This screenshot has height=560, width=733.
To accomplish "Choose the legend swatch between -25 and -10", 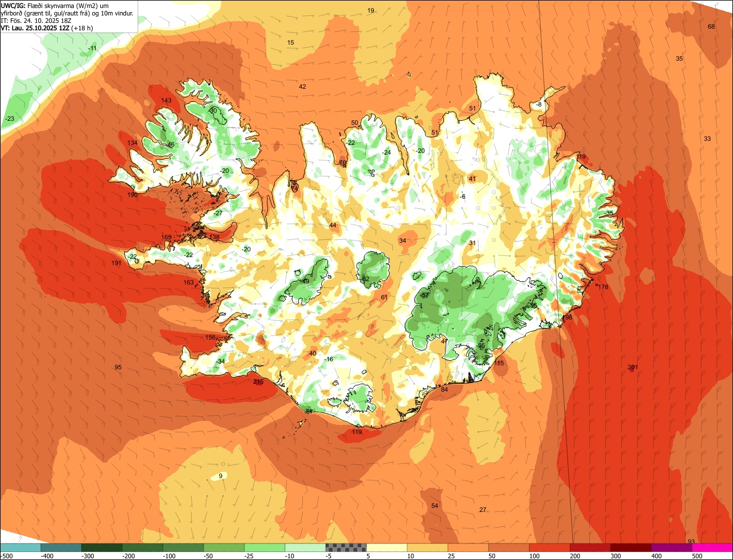I will [265, 547].
